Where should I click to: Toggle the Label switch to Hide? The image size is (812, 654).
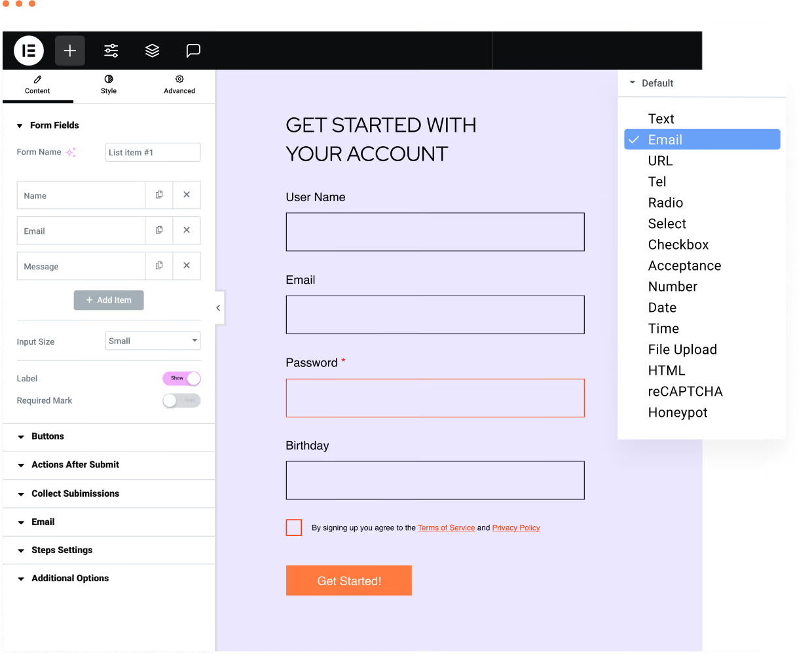pos(181,378)
